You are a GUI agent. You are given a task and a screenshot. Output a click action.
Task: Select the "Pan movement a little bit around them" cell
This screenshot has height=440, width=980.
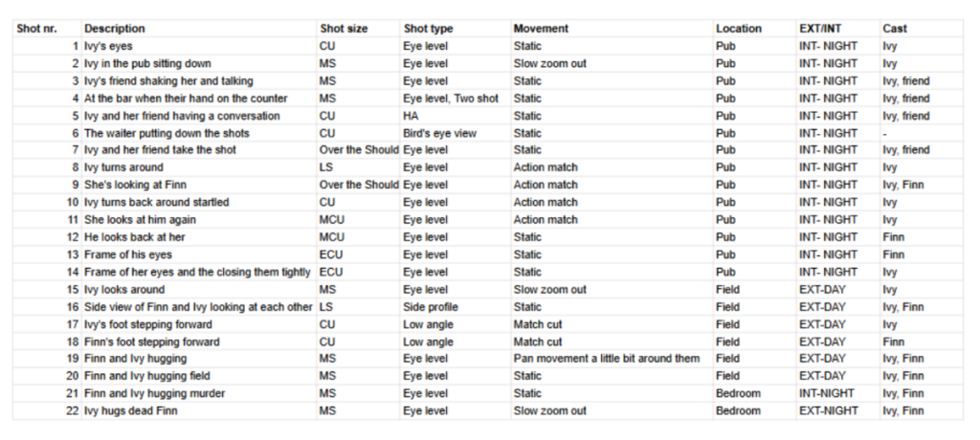tap(607, 359)
